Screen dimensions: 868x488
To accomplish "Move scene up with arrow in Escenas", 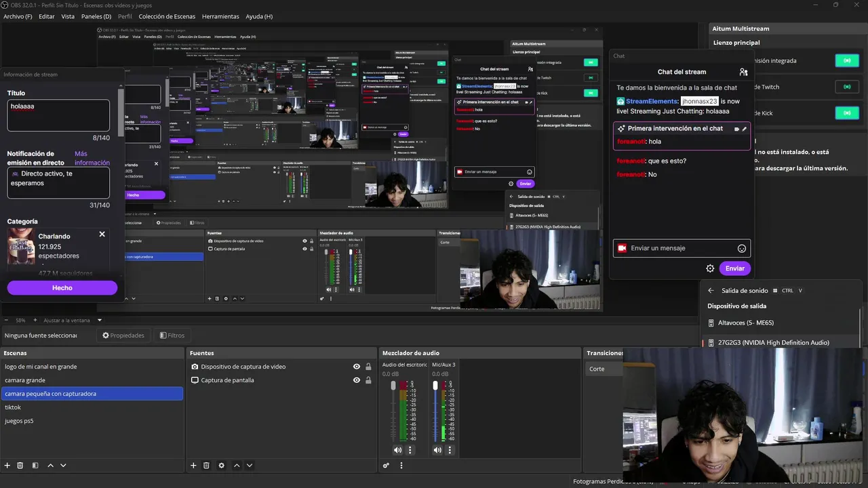I will pyautogui.click(x=50, y=466).
